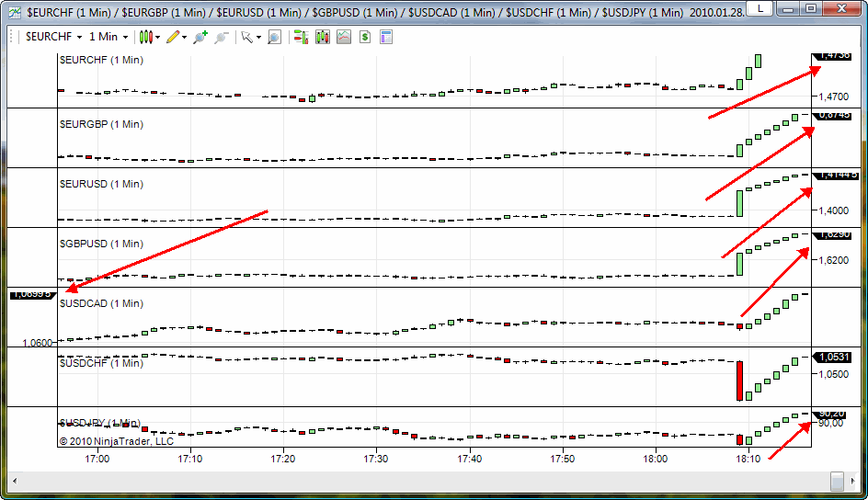Viewport: 868px width, 500px height.
Task: Click the 1,4000 price axis label
Action: [834, 210]
